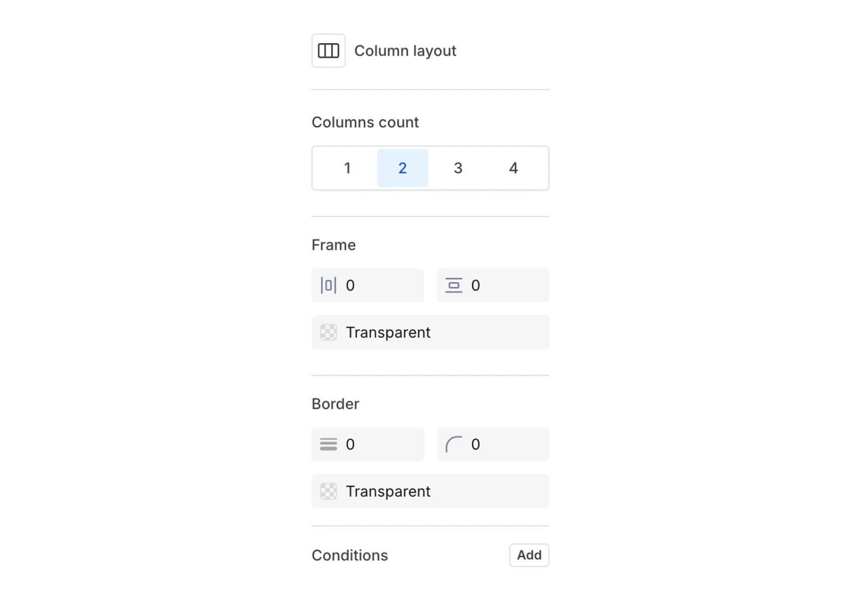Reselect the highlighted 2 columns option

click(402, 168)
